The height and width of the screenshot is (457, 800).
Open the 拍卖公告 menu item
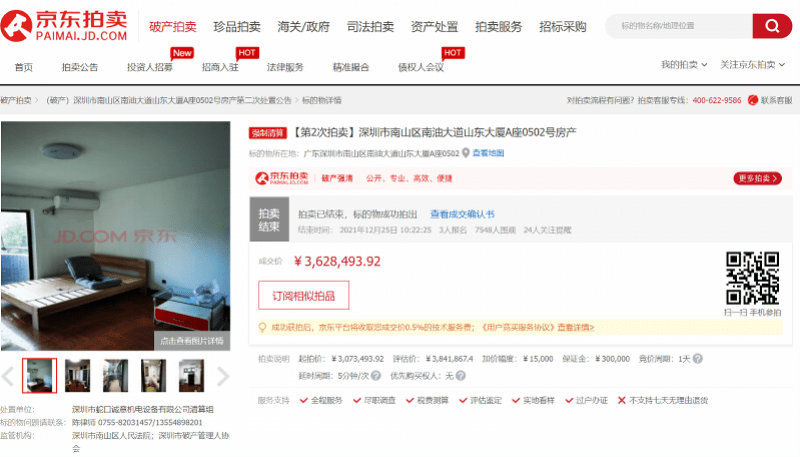point(80,67)
